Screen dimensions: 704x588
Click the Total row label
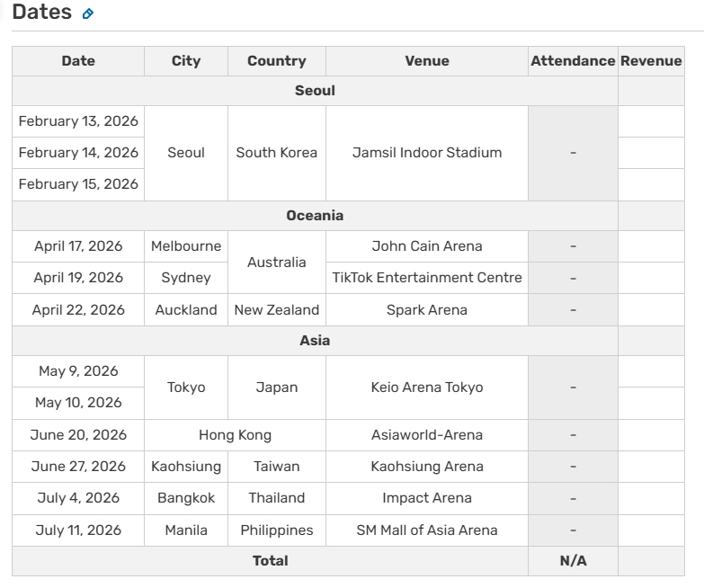click(x=271, y=561)
